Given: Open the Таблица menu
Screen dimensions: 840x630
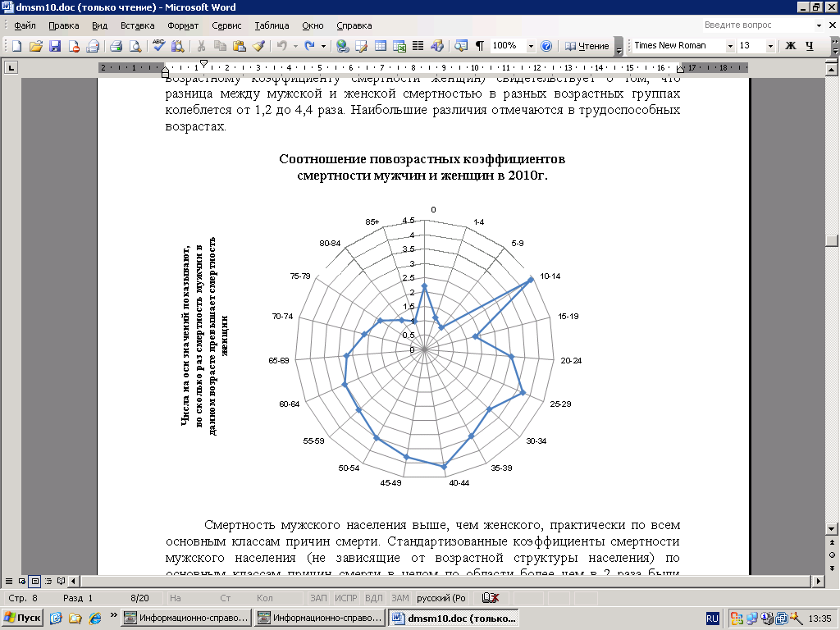Looking at the screenshot, I should pos(272,25).
